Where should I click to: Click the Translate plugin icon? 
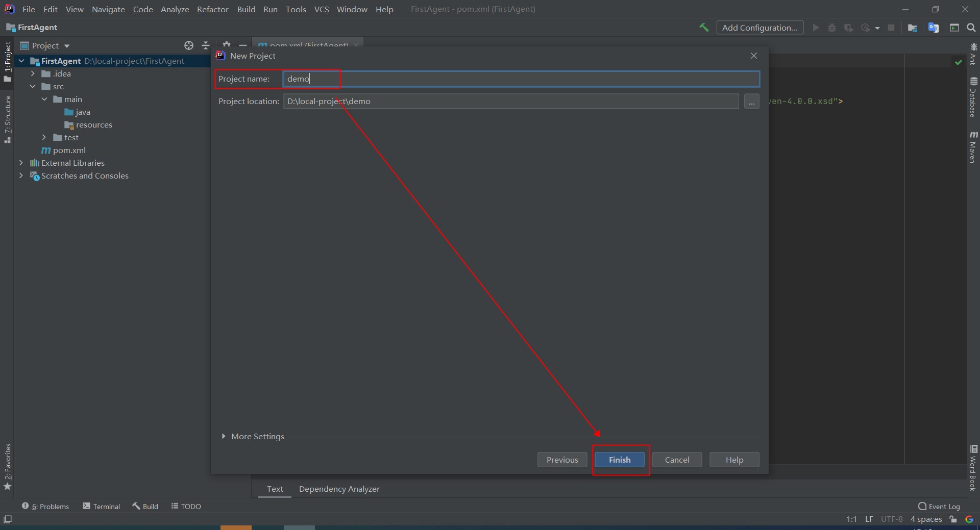pyautogui.click(x=934, y=28)
